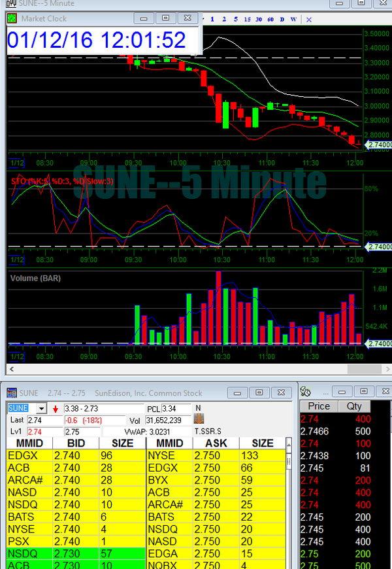392x569 pixels.
Task: Click the red down-arrow tick indicator
Action: pyautogui.click(x=56, y=409)
